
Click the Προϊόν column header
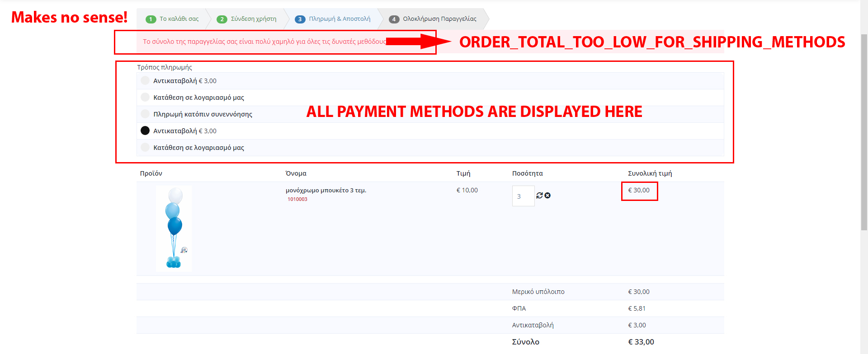pyautogui.click(x=151, y=173)
